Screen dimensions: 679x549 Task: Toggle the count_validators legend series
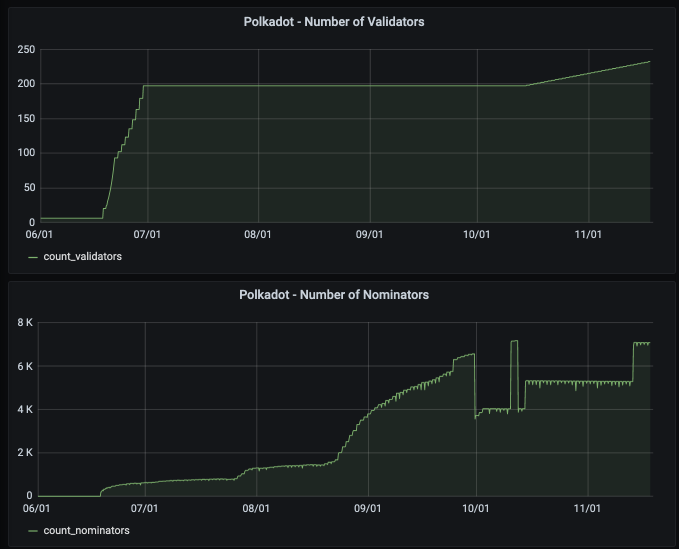coord(82,257)
